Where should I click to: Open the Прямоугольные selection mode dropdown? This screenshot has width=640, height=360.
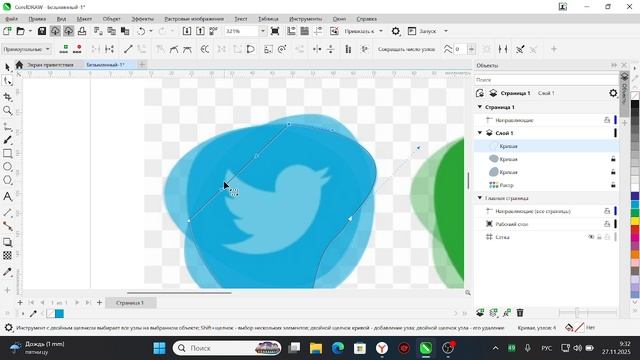[26, 49]
